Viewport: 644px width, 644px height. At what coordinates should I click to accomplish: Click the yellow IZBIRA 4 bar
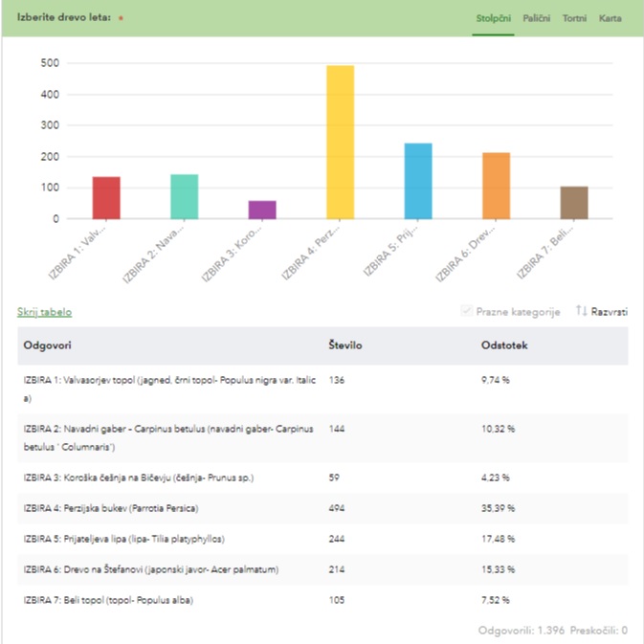pyautogui.click(x=341, y=143)
